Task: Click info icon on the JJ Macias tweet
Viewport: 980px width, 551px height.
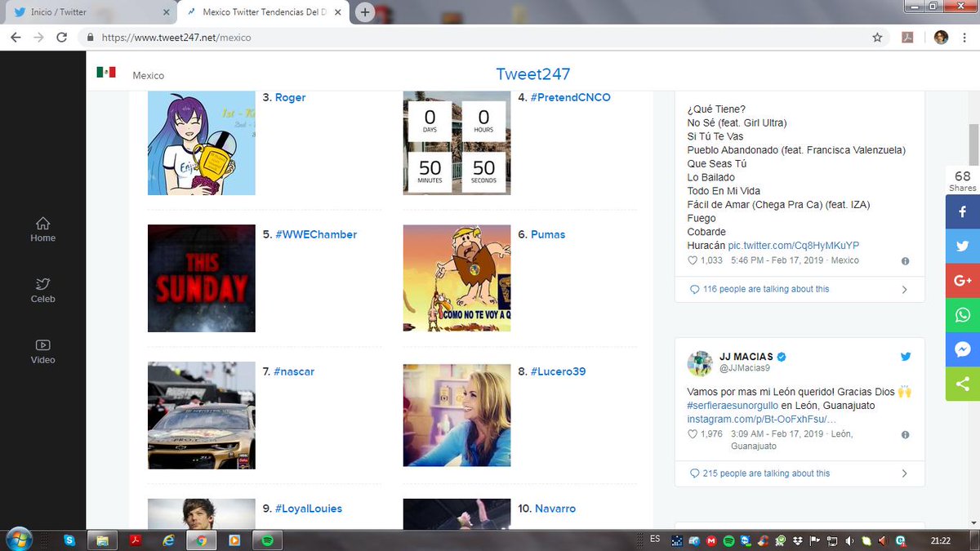Action: [x=905, y=435]
